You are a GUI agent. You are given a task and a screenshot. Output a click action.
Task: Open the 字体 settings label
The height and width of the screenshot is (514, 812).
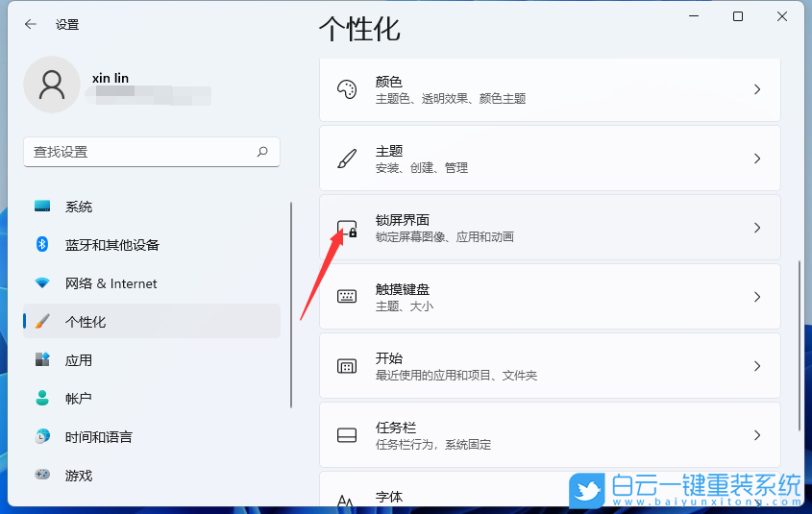click(x=389, y=497)
